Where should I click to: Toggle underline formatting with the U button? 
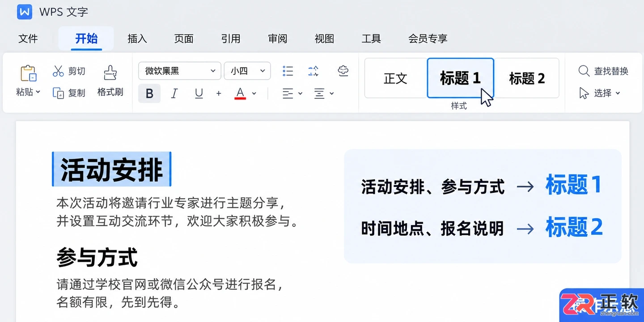[x=199, y=93]
